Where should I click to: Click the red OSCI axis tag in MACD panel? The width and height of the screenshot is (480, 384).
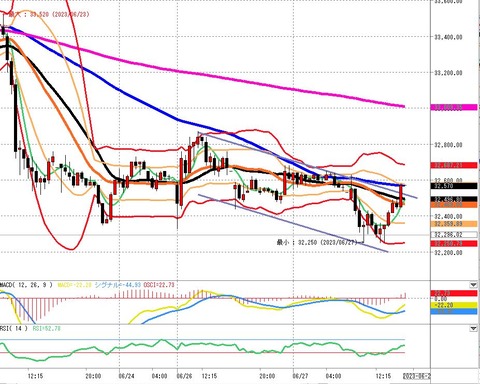pyautogui.click(x=454, y=293)
